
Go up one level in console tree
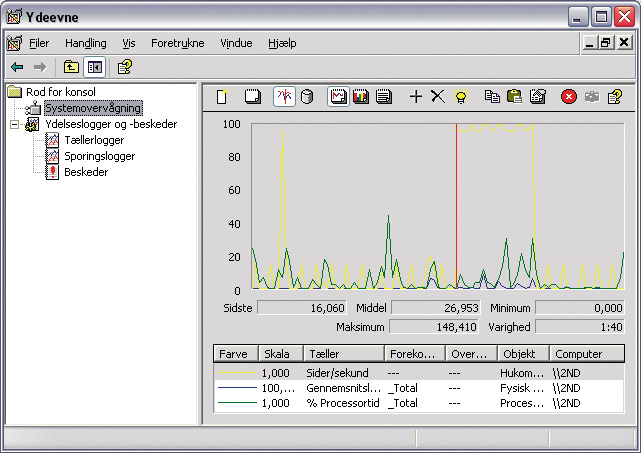(71, 67)
